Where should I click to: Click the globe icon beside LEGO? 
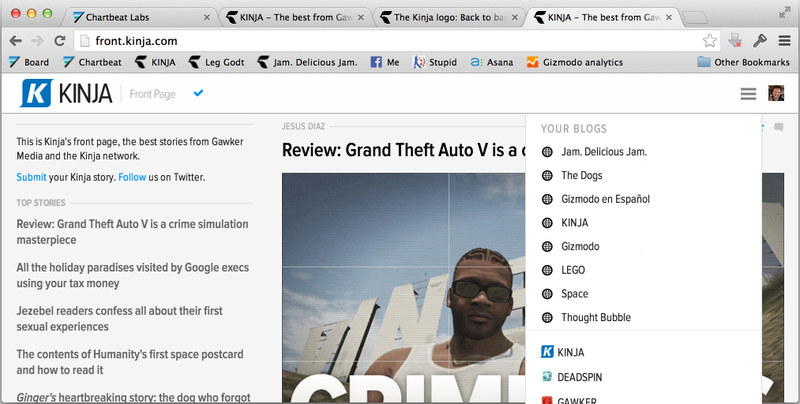point(547,270)
